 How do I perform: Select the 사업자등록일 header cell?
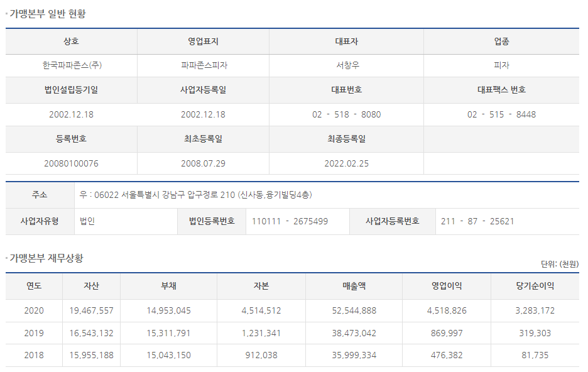[204, 90]
